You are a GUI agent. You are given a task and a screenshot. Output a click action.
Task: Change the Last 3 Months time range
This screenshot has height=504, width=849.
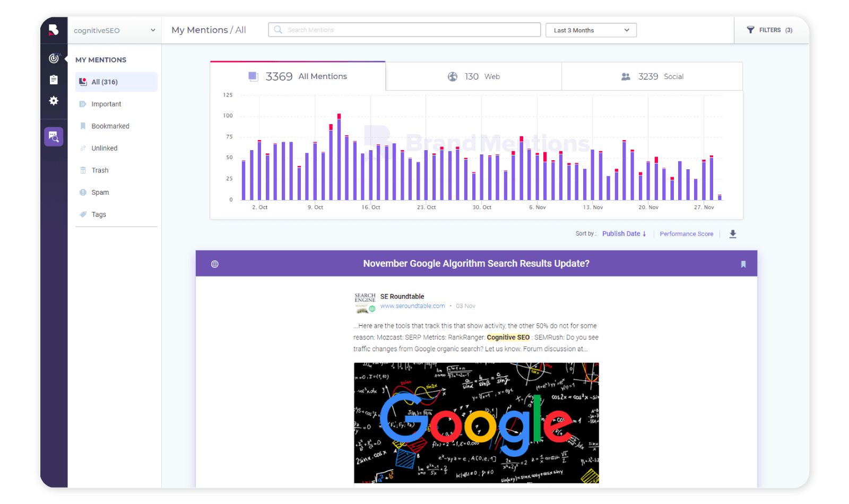tap(590, 30)
